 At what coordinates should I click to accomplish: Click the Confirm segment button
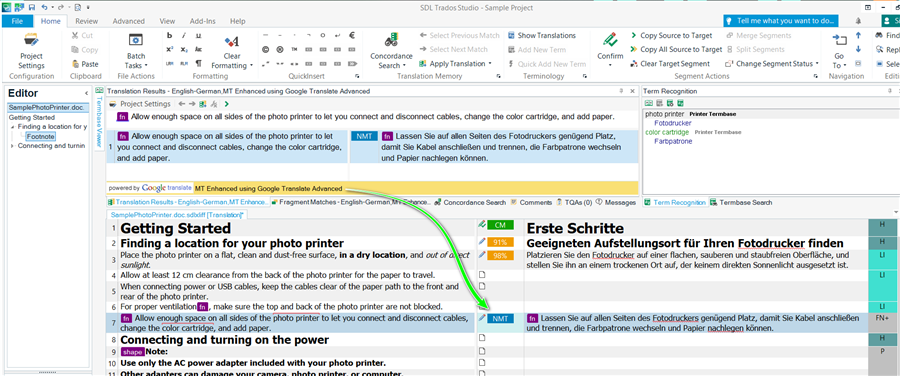(610, 46)
